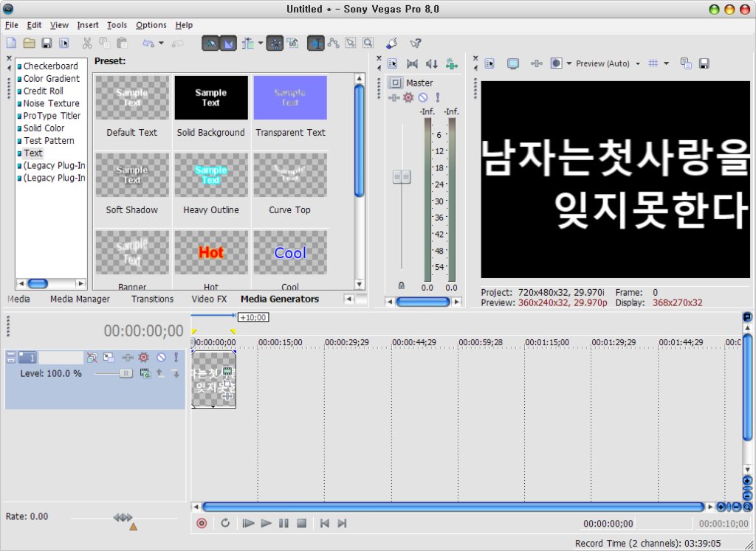Select the Zoom edit tool
This screenshot has height=551, width=756.
(x=368, y=44)
